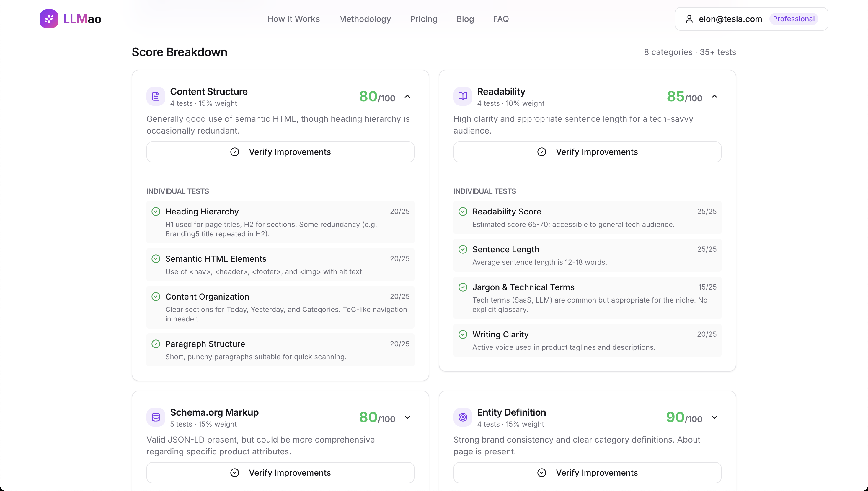Click the Heading Hierarchy green check icon
The width and height of the screenshot is (868, 491).
click(156, 212)
